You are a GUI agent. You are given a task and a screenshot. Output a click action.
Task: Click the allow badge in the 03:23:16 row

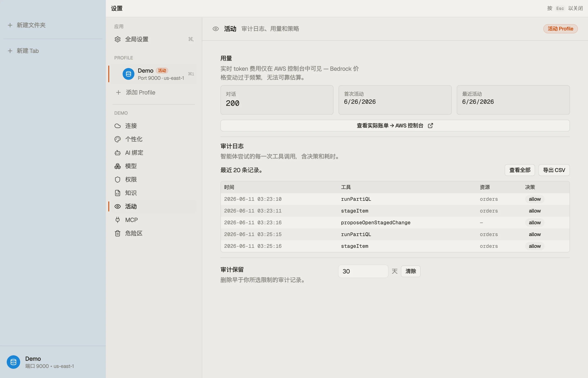click(x=534, y=223)
